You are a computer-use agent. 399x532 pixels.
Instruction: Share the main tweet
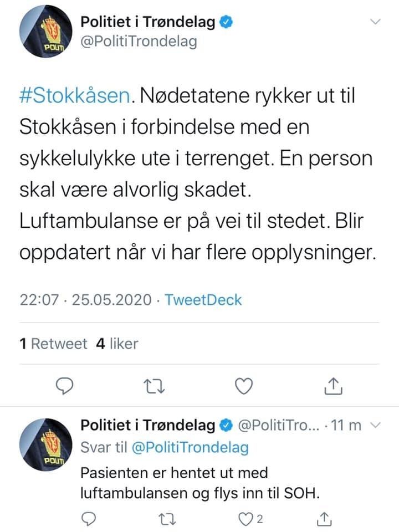(x=332, y=384)
